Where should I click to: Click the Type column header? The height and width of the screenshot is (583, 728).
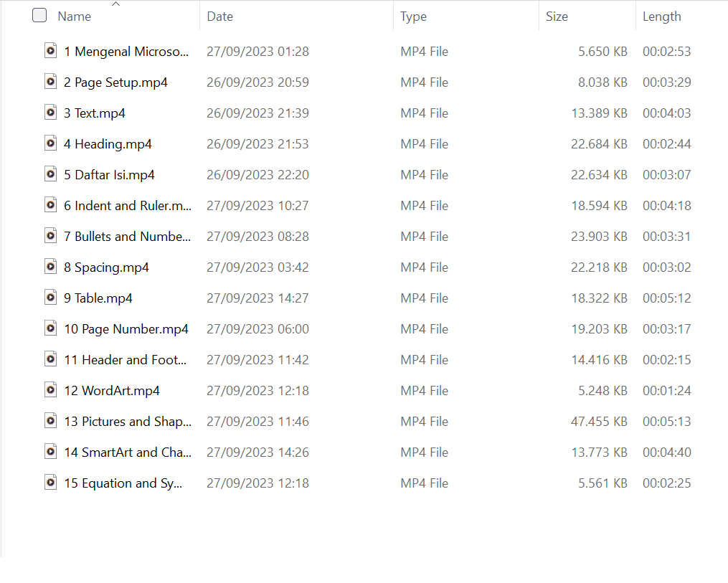click(x=416, y=16)
